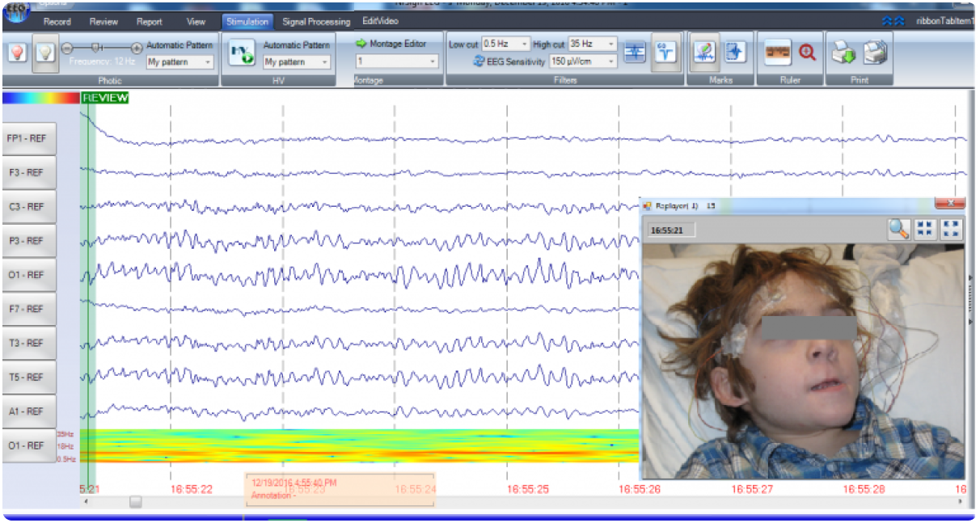
Task: Click the red photic lamp icon
Action: click(x=17, y=53)
